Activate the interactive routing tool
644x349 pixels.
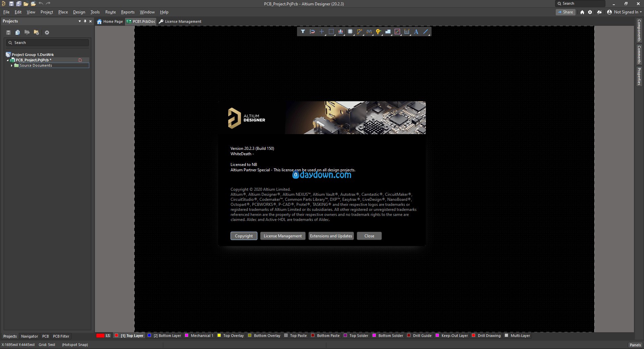(359, 32)
